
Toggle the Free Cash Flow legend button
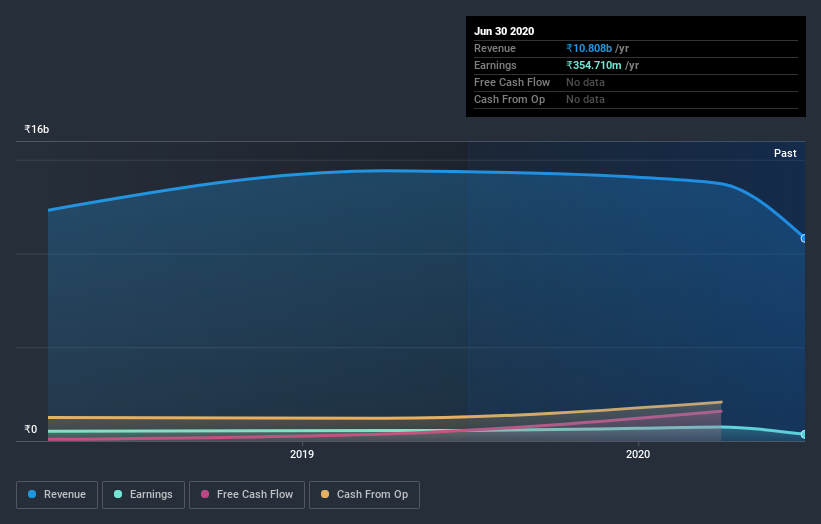click(247, 495)
